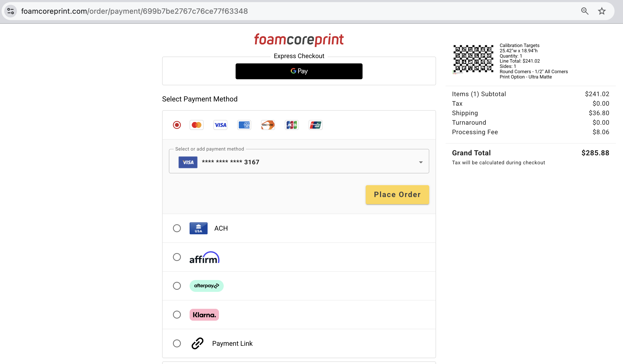Choose Affirm as payment method
The width and height of the screenshot is (623, 364).
tap(177, 257)
